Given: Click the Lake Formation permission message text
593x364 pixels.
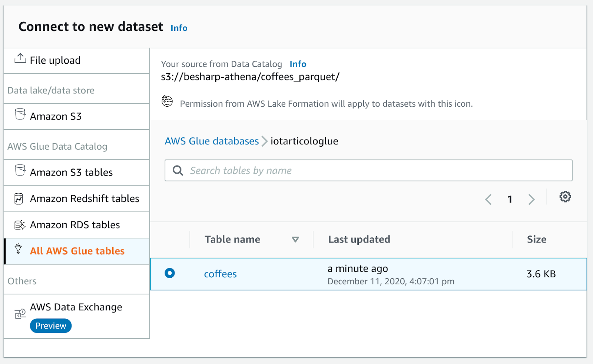Looking at the screenshot, I should [327, 104].
